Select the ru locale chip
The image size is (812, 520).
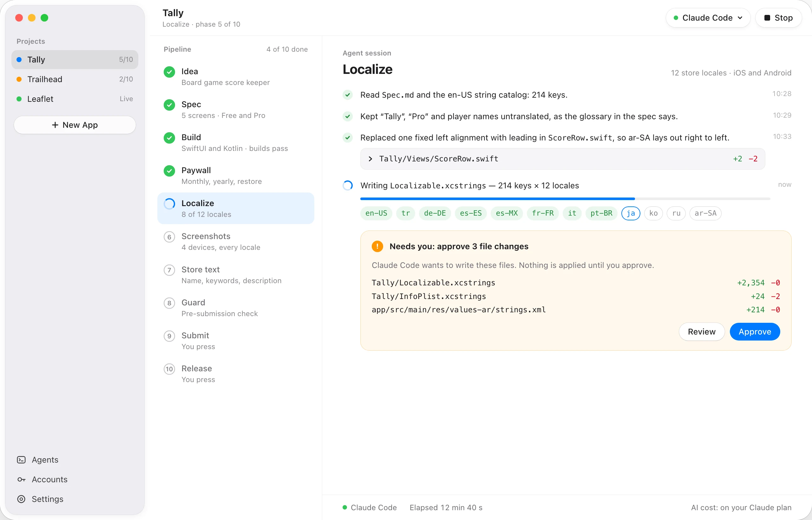click(676, 213)
